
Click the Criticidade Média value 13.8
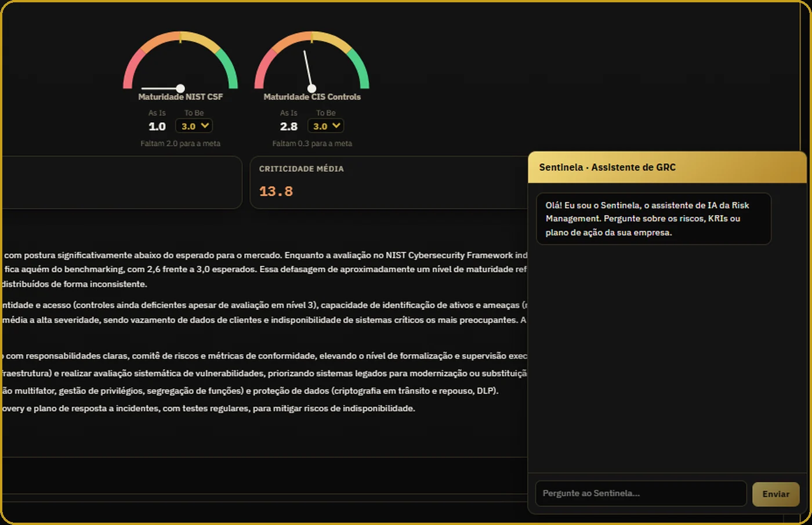276,191
